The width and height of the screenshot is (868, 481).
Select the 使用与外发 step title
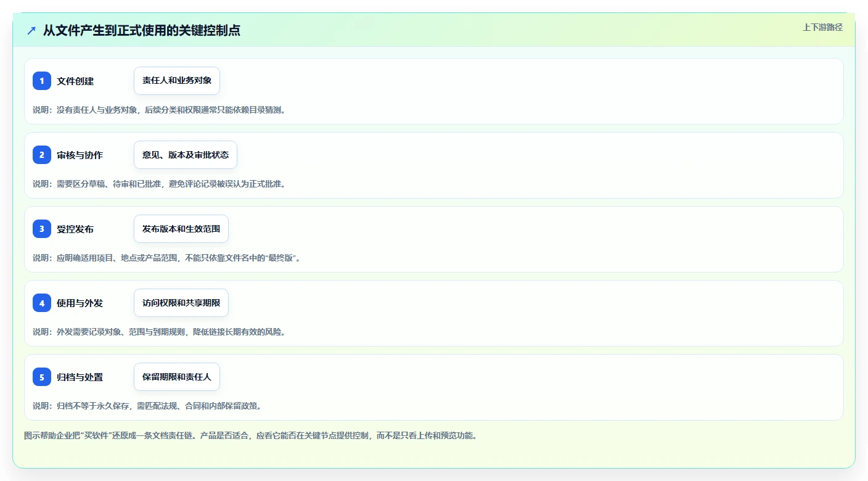pos(80,303)
